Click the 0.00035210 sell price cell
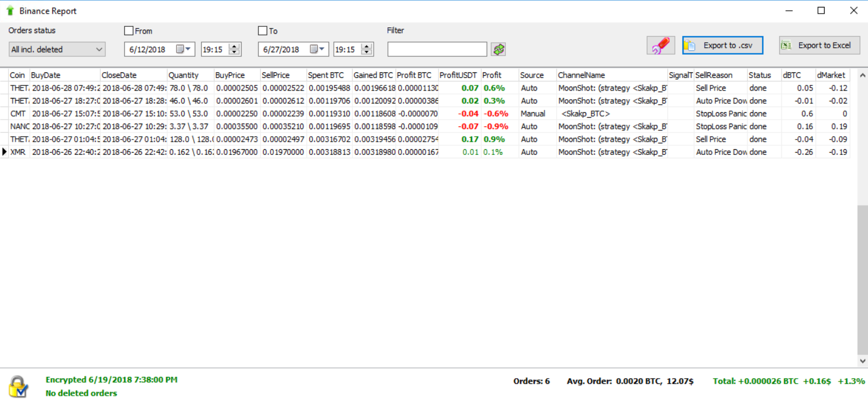 coord(284,126)
